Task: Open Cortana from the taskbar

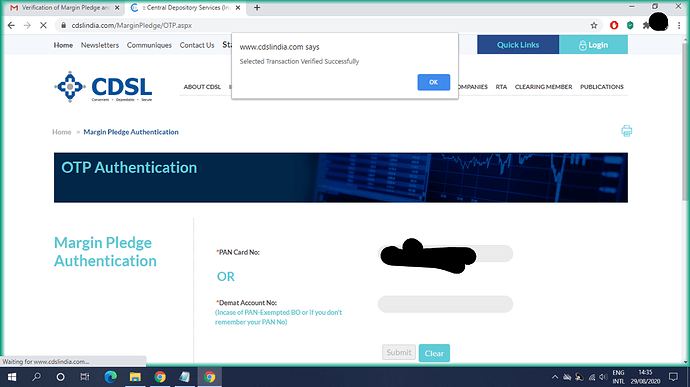Action: 61,377
